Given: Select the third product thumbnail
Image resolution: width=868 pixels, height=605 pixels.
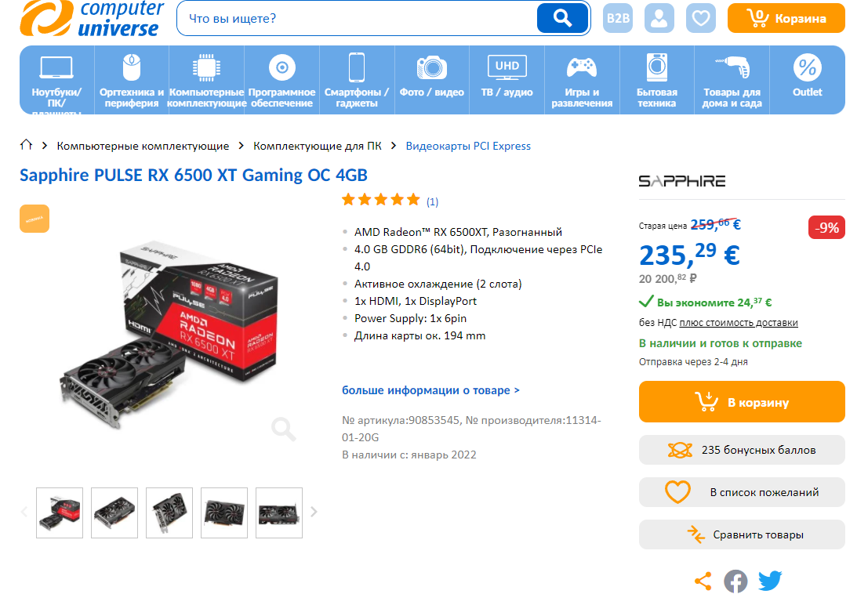Looking at the screenshot, I should (x=169, y=513).
